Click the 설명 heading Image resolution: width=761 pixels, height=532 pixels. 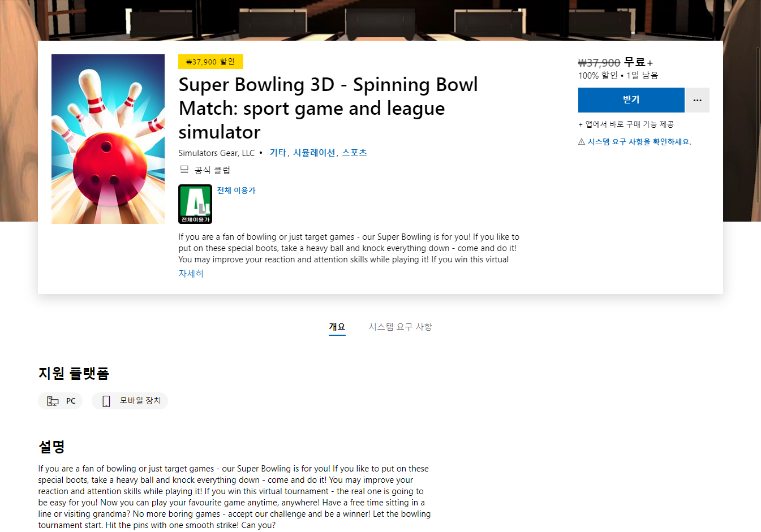(x=51, y=447)
